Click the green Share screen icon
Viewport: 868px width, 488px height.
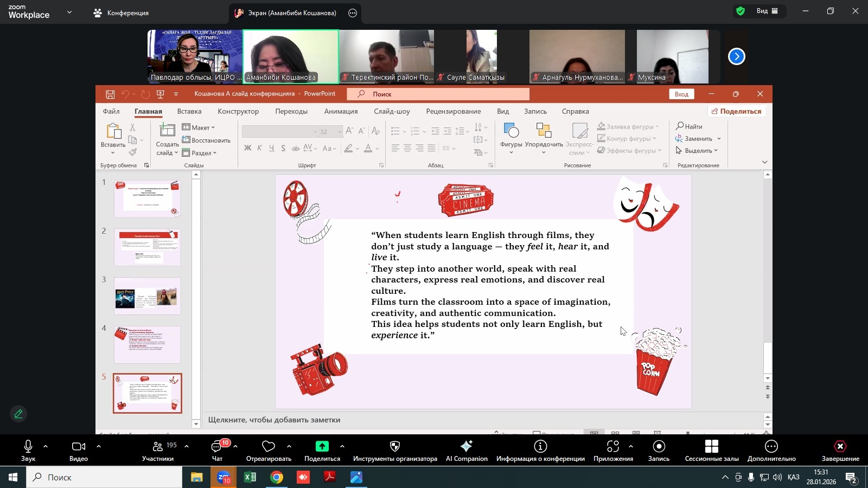pos(322,446)
